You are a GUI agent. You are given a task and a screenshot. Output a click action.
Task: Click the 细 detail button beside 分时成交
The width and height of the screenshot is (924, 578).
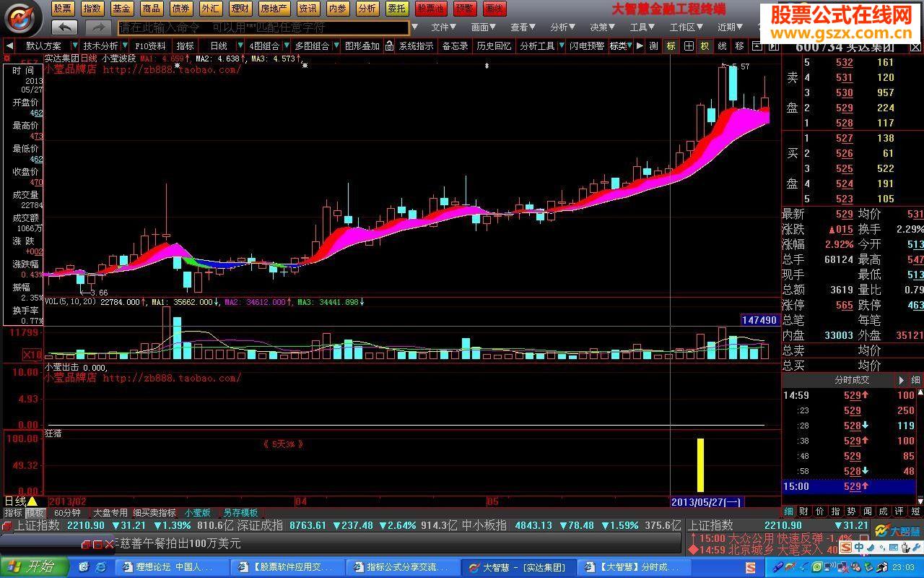point(916,380)
